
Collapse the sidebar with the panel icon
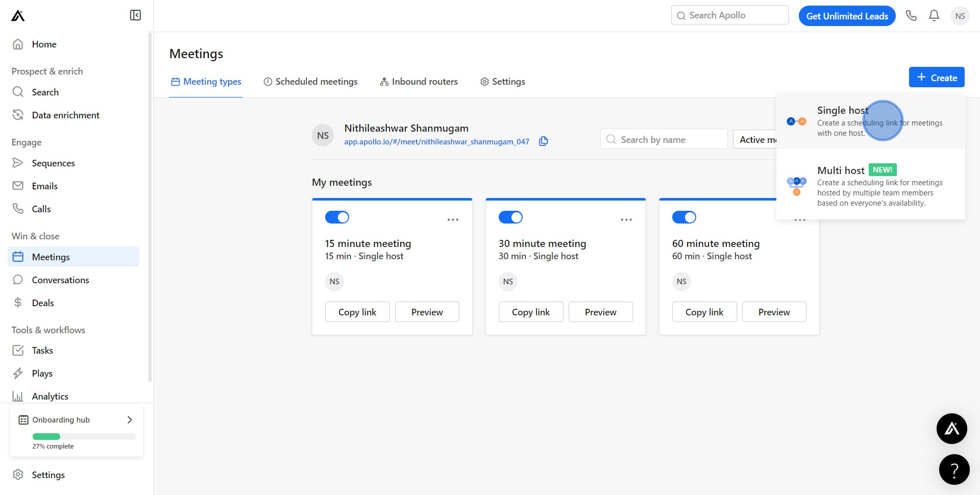coord(135,15)
